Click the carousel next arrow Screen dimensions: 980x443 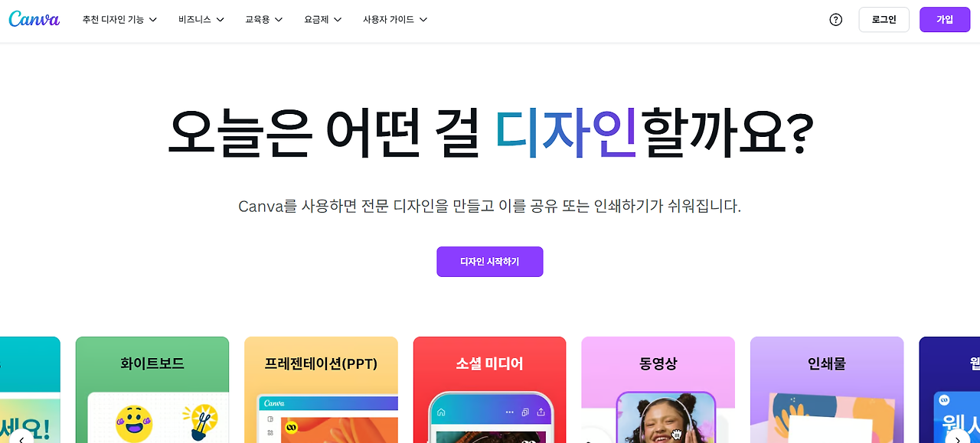957,439
